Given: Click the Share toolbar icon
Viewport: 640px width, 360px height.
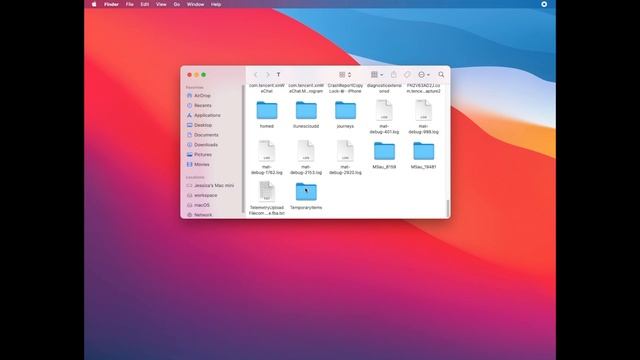Looking at the screenshot, I should pos(393,74).
